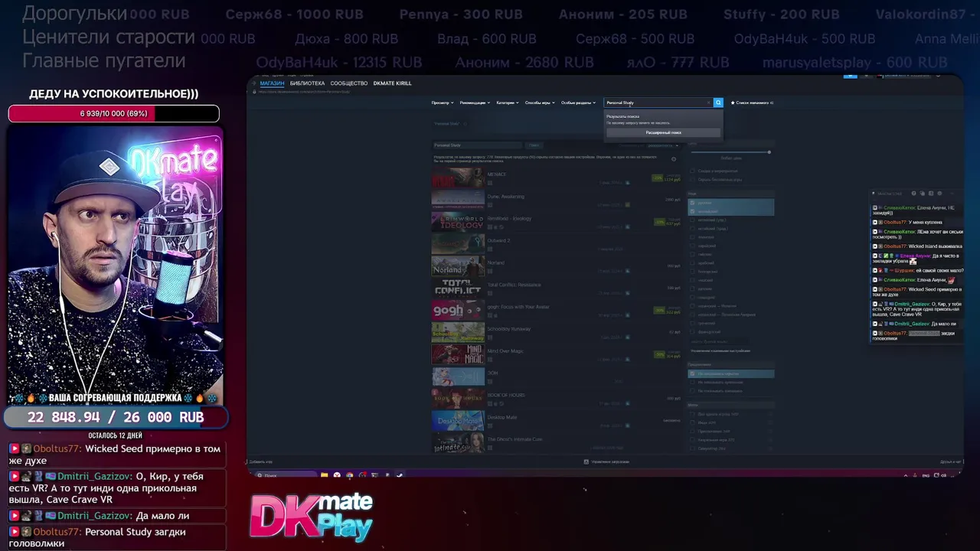
Task: Open the MENACE game thumbnail
Action: 458,178
